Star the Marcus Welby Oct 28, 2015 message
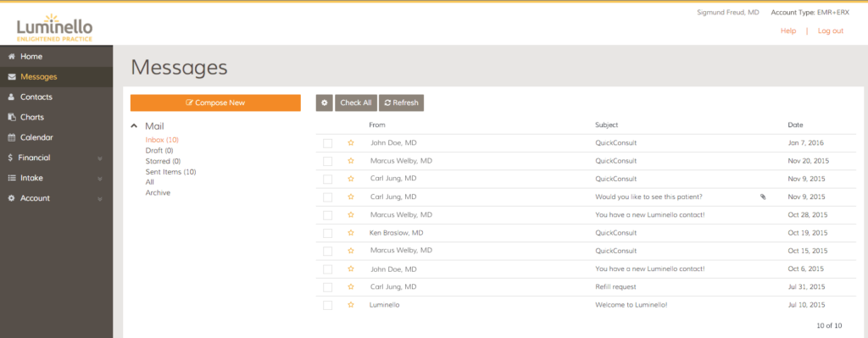 (350, 214)
